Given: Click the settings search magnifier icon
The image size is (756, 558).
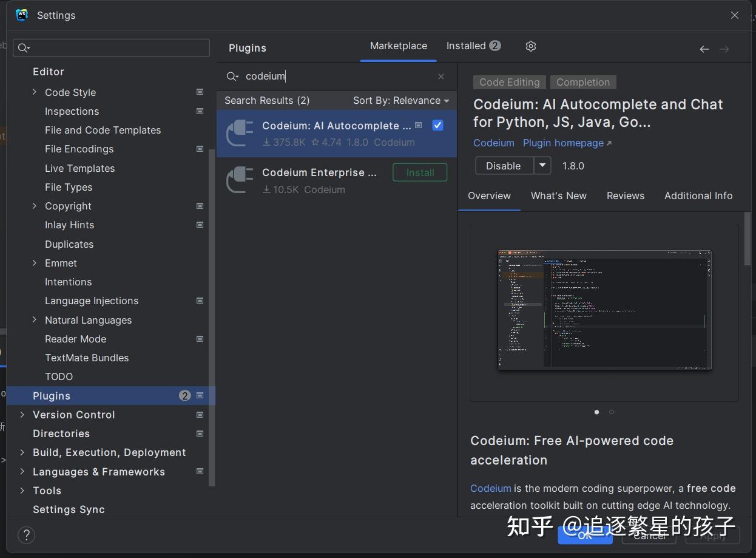Looking at the screenshot, I should (x=24, y=48).
